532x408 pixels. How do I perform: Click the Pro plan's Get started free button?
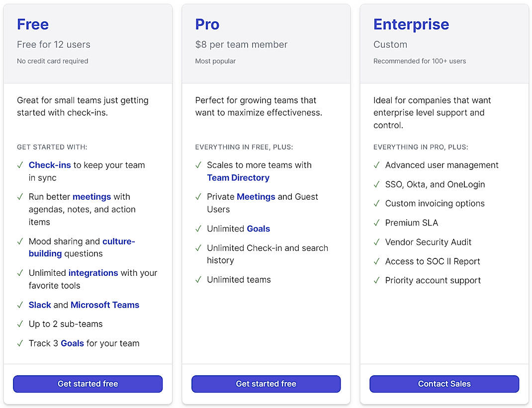point(266,384)
